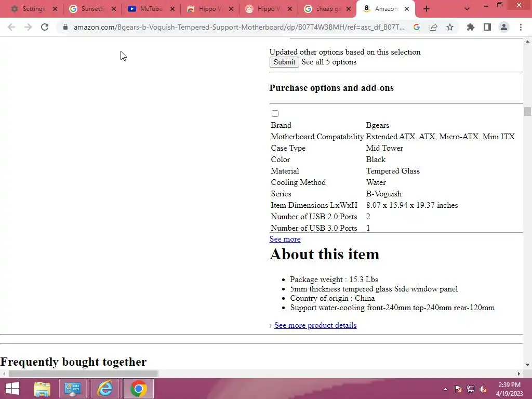
Task: View site lock security info
Action: tap(65, 27)
